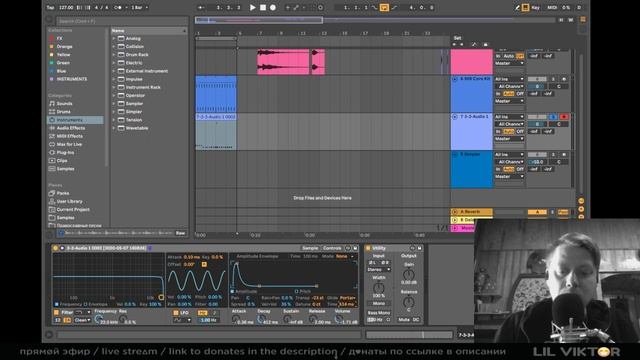This screenshot has width=640, height=360.
Task: Open Drums category in browser
Action: click(x=63, y=112)
